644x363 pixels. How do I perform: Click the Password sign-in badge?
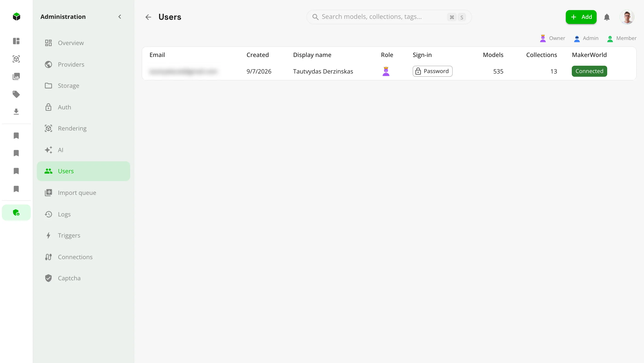[x=432, y=71]
